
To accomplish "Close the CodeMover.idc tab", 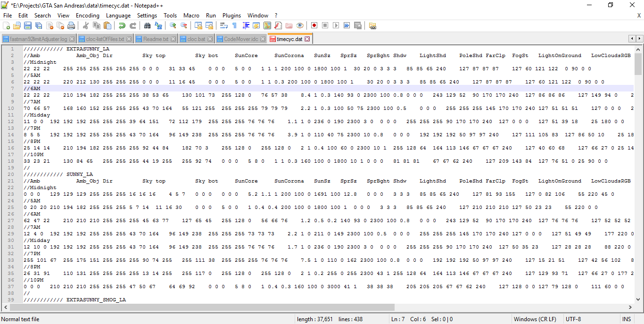I will click(x=263, y=39).
